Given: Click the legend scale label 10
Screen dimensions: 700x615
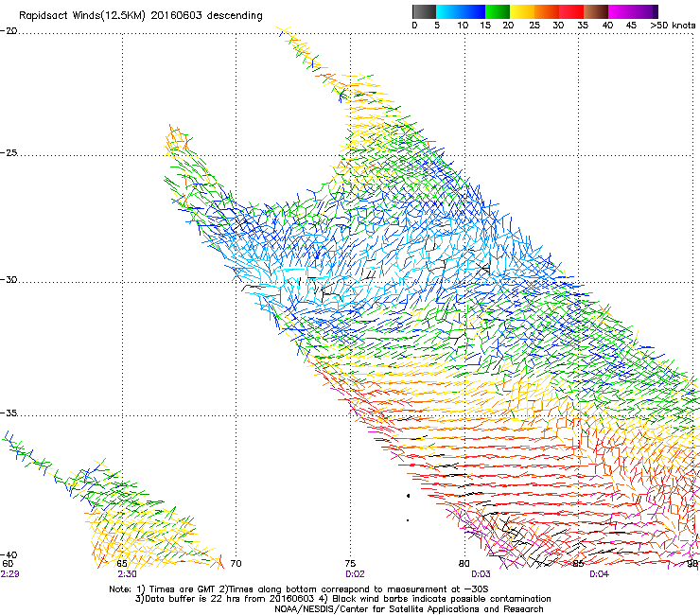Looking at the screenshot, I should (x=463, y=26).
